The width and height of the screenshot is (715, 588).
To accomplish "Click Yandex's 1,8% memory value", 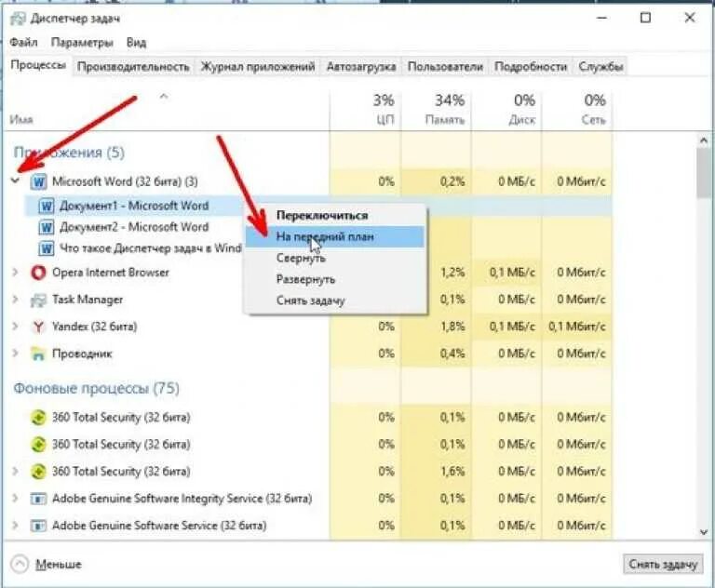I will [452, 327].
